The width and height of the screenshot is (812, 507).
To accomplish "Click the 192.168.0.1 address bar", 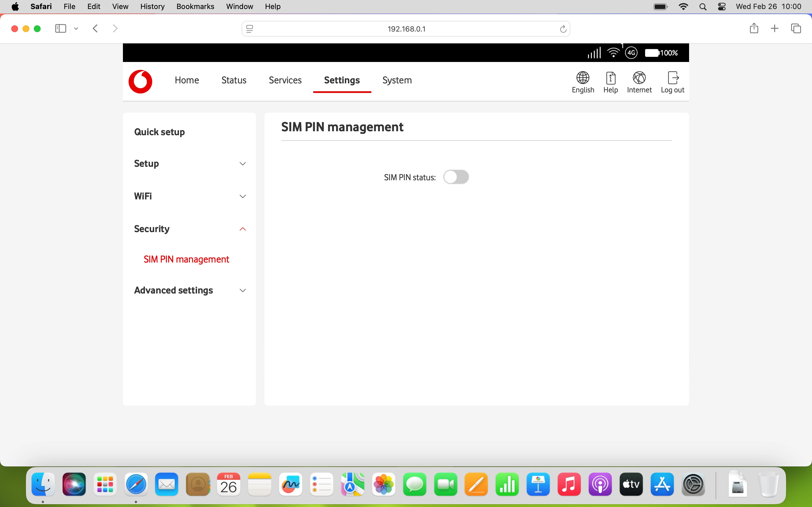I will point(406,29).
